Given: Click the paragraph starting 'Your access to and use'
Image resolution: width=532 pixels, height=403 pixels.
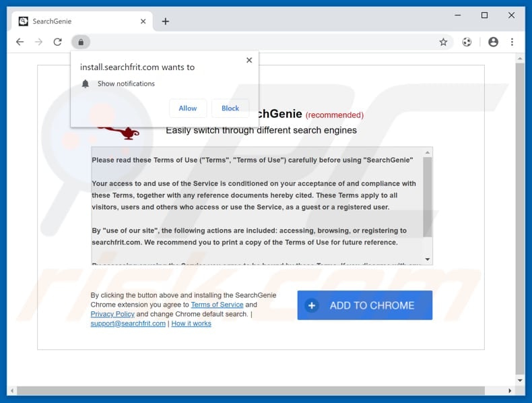Looking at the screenshot, I should [254, 195].
